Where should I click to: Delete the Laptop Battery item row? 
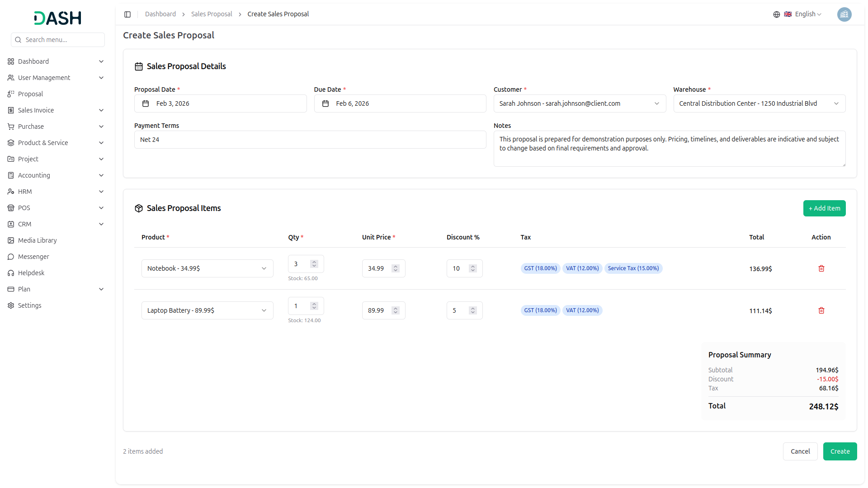point(821,310)
